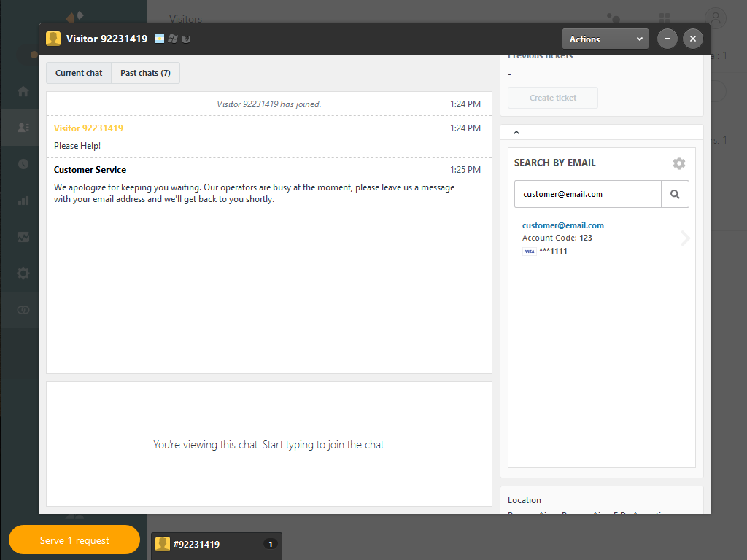Viewport: 747px width, 560px height.
Task: Click the visitor's country flag icon
Action: [160, 39]
